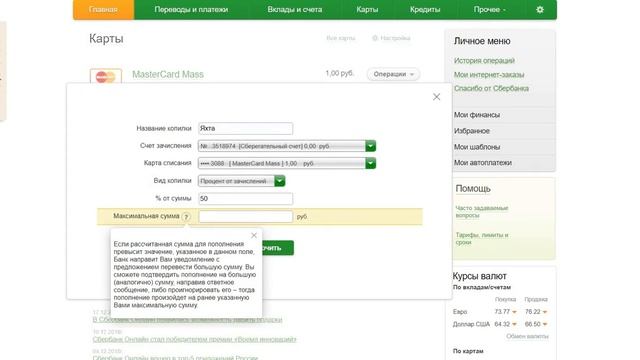Open Мои интернет-заказы link

489,74
